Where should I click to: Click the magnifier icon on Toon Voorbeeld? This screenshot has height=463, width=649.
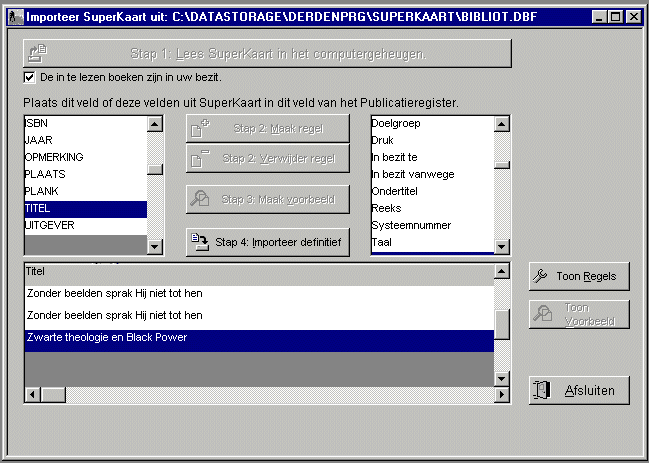543,313
